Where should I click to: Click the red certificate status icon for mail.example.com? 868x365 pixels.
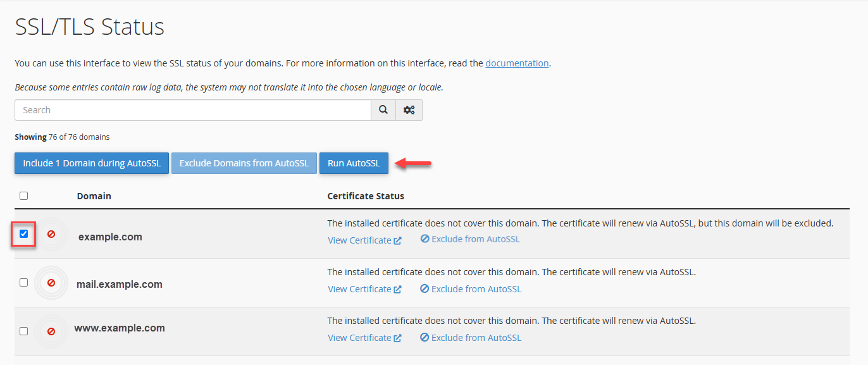51,283
